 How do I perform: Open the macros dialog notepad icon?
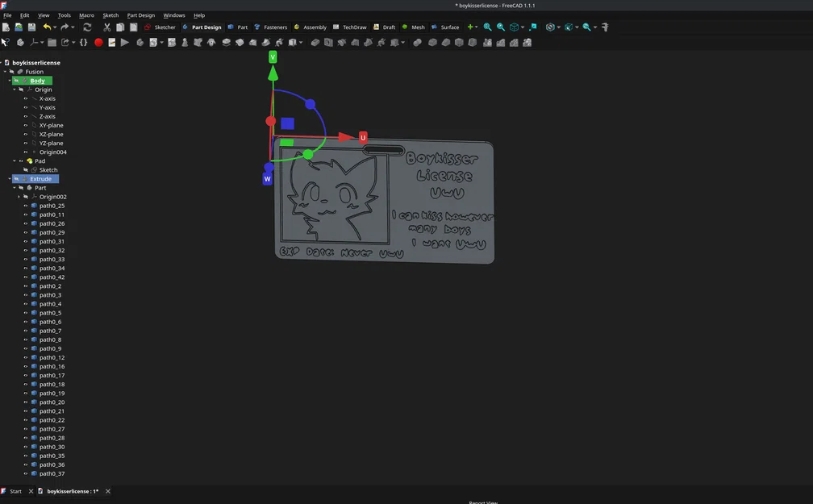pyautogui.click(x=111, y=43)
